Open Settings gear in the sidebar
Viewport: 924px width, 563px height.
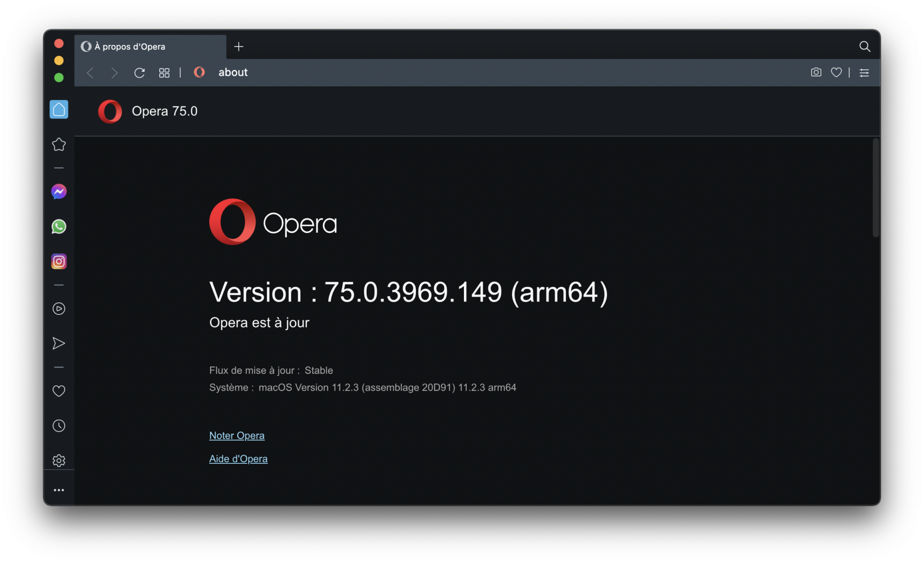[x=59, y=460]
